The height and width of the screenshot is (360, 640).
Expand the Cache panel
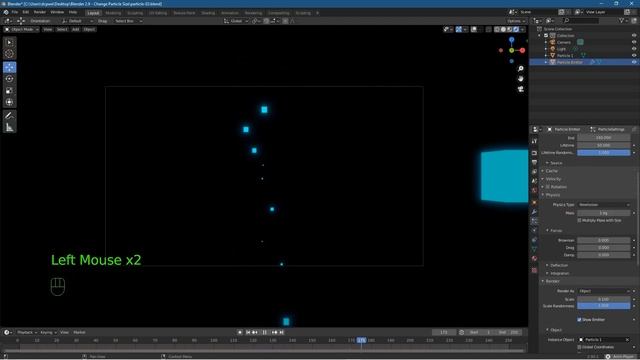551,171
